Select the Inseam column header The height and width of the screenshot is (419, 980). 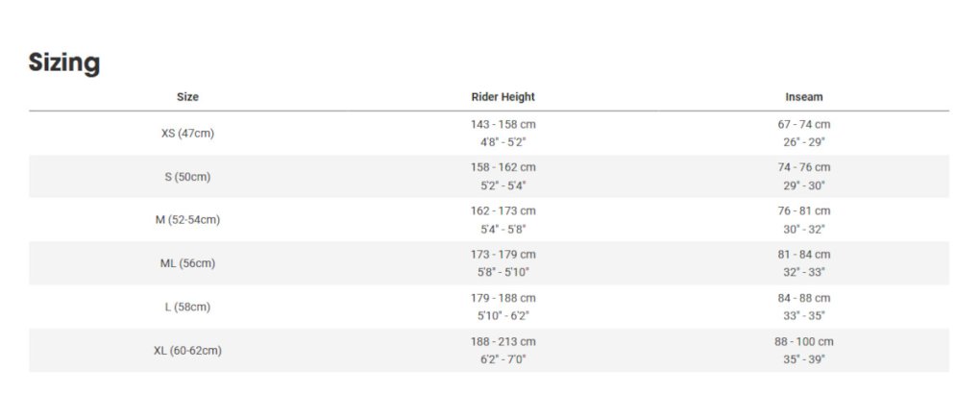click(803, 97)
